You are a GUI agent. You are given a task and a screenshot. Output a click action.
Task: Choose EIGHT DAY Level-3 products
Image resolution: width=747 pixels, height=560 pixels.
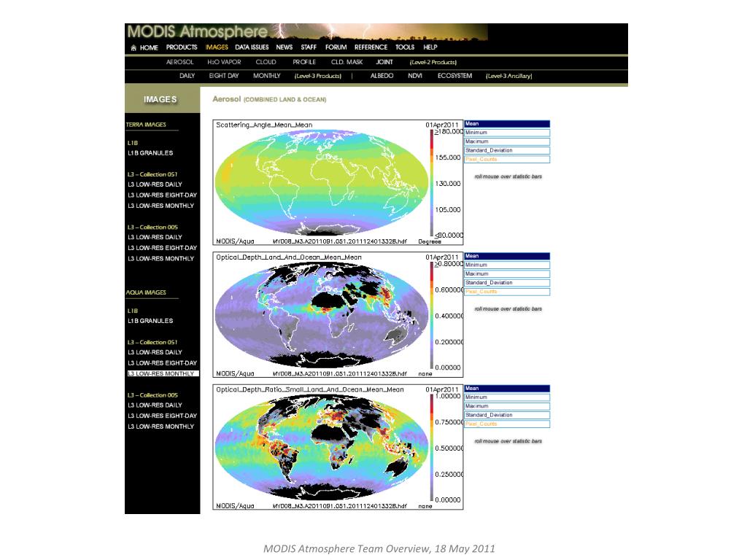point(224,76)
